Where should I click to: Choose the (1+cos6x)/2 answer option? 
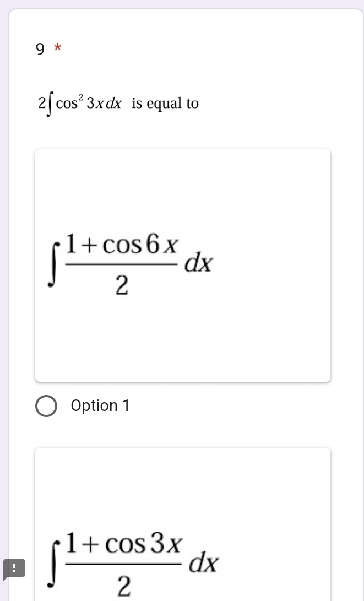point(182,264)
